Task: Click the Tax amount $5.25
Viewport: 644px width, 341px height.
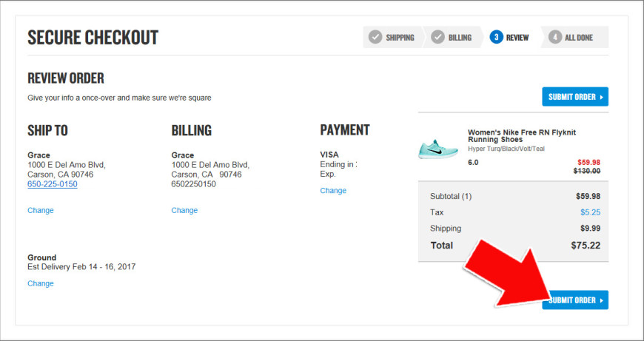Action: pyautogui.click(x=590, y=212)
